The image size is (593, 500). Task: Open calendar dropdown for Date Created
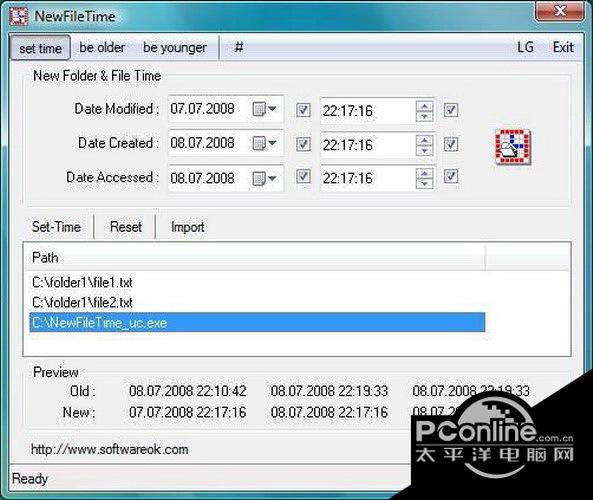pyautogui.click(x=265, y=143)
